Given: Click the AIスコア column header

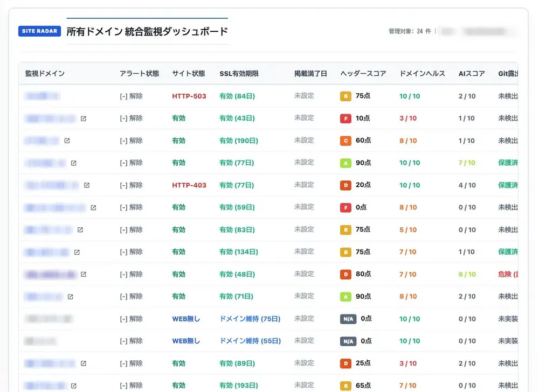Looking at the screenshot, I should click(472, 73).
